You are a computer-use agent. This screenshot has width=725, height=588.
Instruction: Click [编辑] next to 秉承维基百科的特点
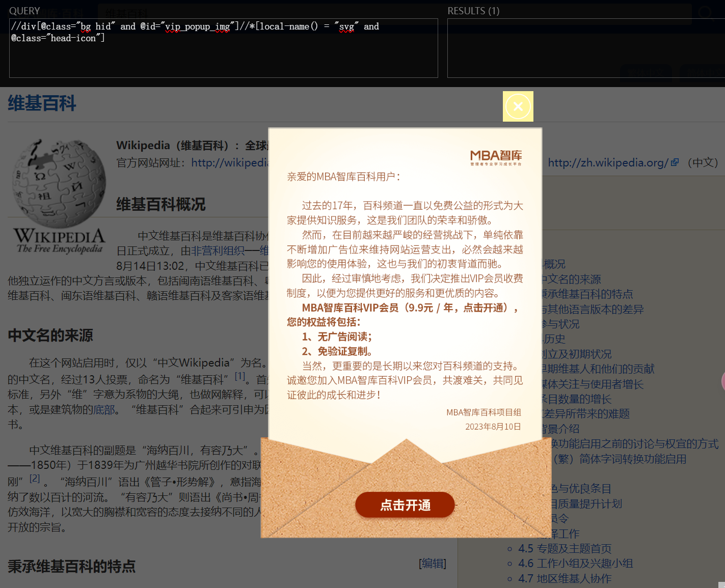point(432,564)
